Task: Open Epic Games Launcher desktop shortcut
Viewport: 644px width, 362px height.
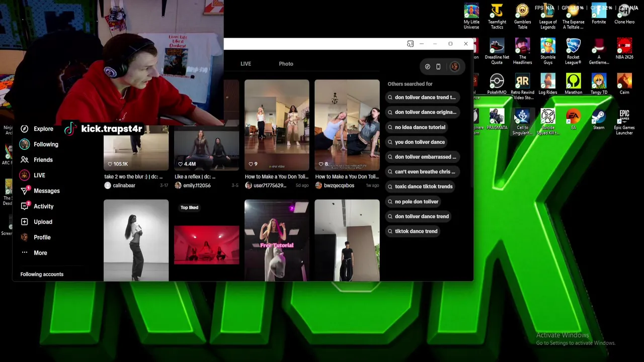Action: (x=624, y=122)
